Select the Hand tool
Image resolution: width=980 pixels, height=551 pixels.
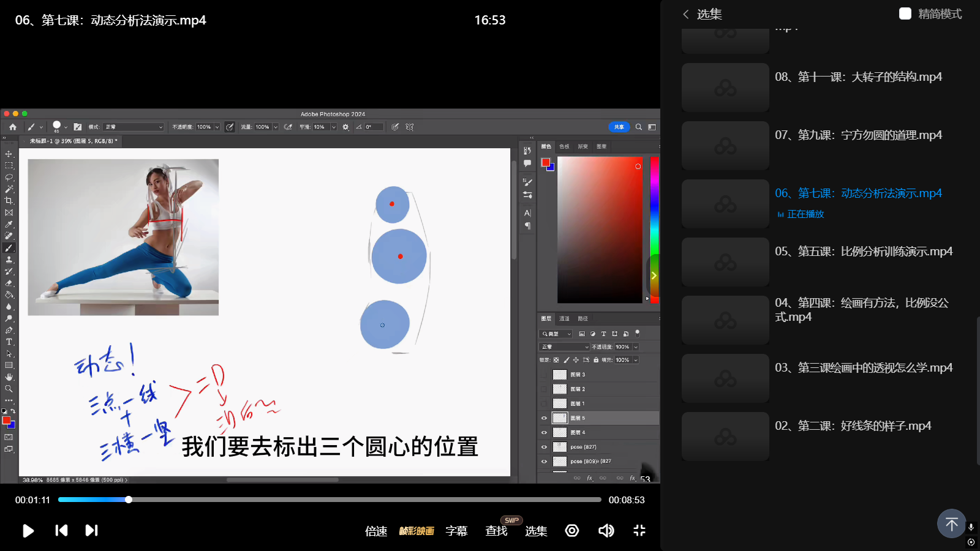pyautogui.click(x=9, y=377)
